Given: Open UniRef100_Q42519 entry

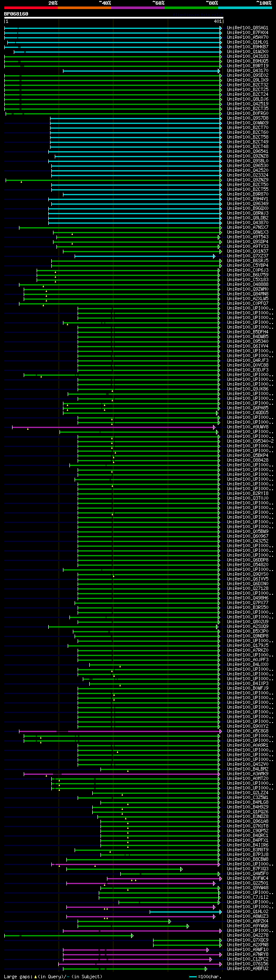Looking at the screenshot, I should coord(248,104).
